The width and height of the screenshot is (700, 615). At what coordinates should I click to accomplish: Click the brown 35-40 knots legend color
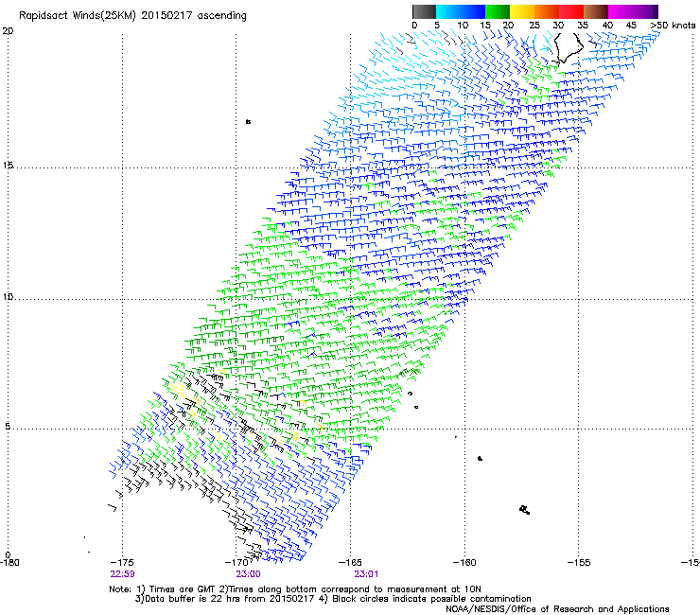pyautogui.click(x=596, y=11)
